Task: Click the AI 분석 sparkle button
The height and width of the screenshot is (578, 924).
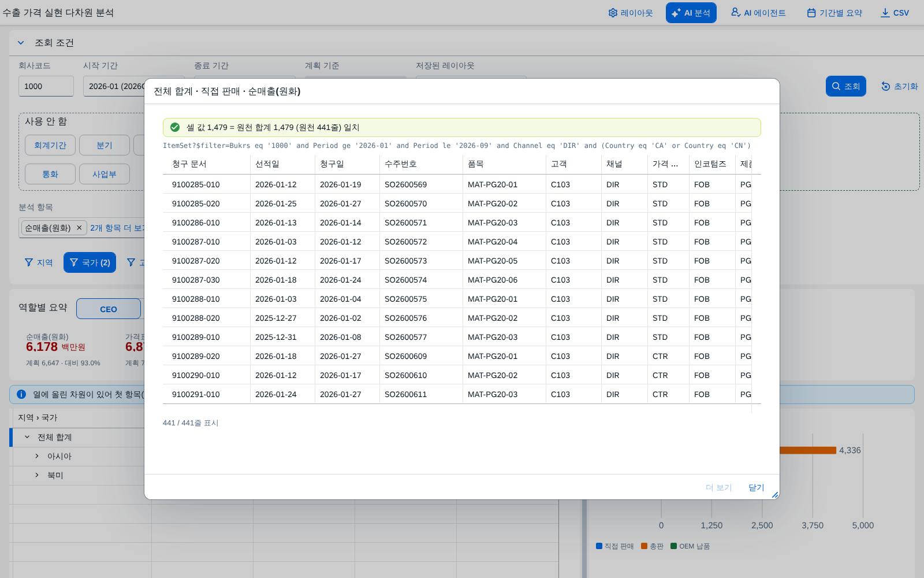Action: [691, 13]
